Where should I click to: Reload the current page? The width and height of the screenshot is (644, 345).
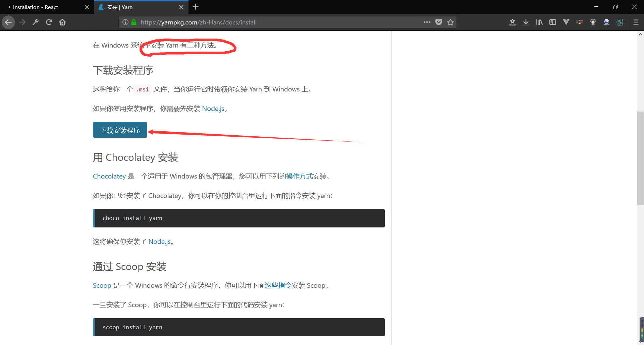pos(49,22)
